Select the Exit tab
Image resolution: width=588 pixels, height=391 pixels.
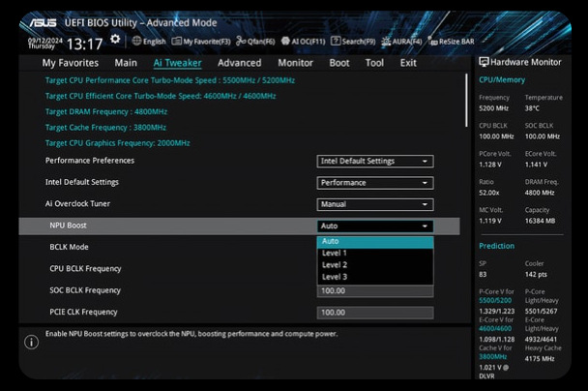408,63
